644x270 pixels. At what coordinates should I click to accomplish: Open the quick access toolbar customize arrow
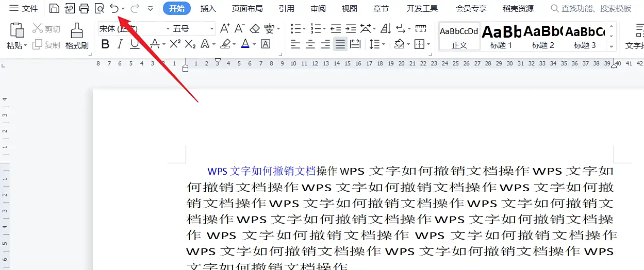click(150, 9)
